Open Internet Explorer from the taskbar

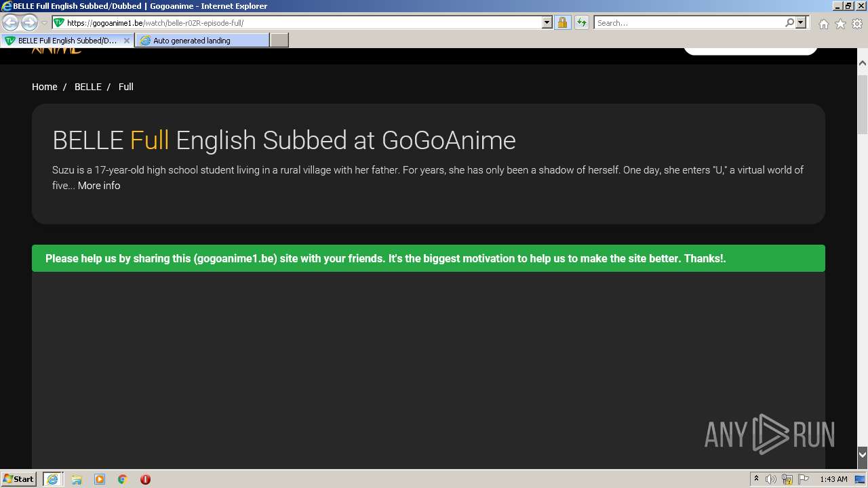pos(52,479)
